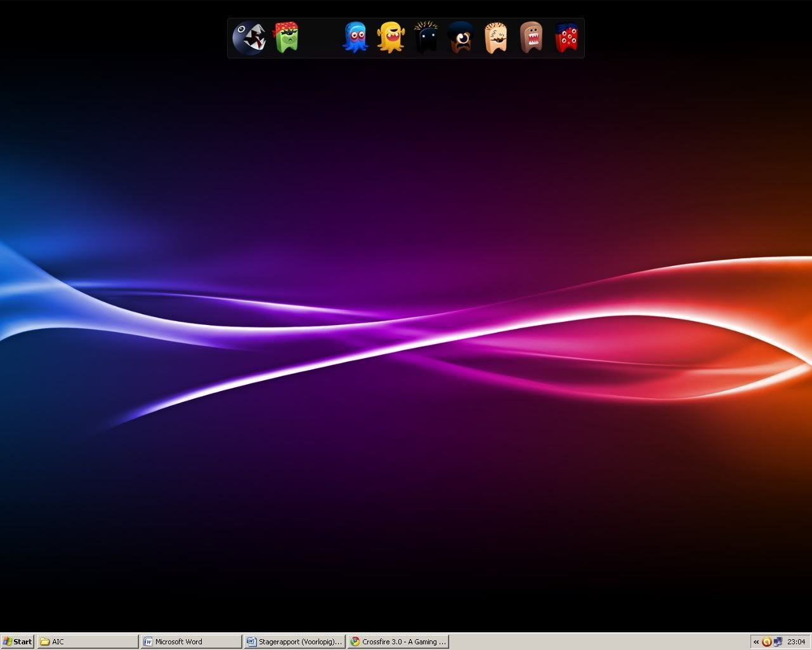Open the Windows Start menu

[17, 642]
